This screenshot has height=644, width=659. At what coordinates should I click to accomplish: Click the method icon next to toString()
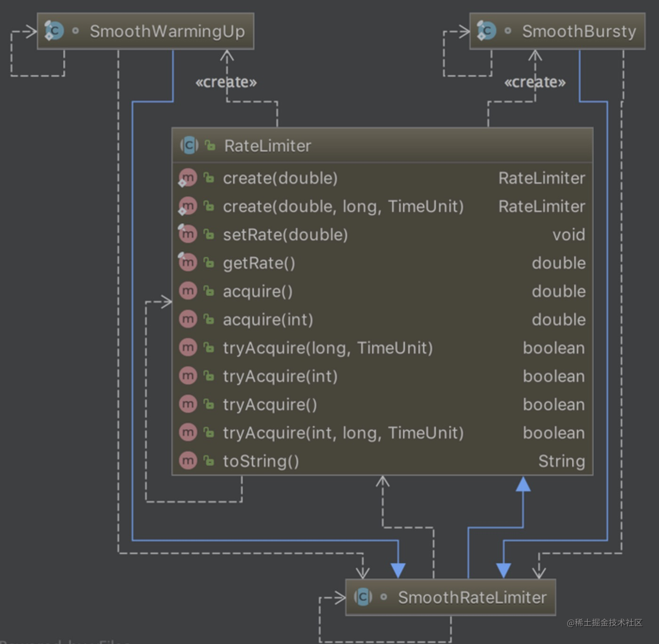187,461
